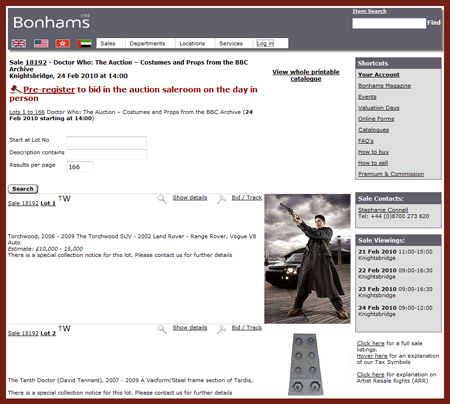Viewport: 450px width, 404px height.
Task: Open the Torchwood SUV lot image
Action: click(307, 259)
